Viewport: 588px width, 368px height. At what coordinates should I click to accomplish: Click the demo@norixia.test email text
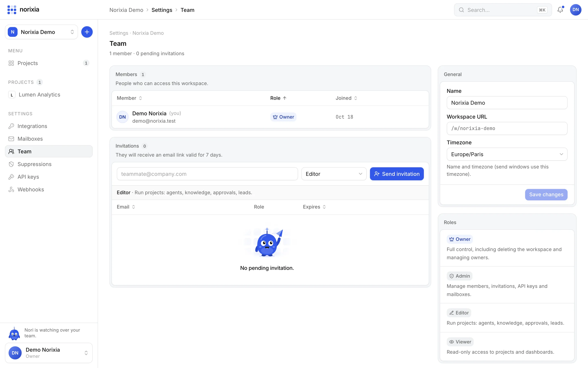pos(154,121)
